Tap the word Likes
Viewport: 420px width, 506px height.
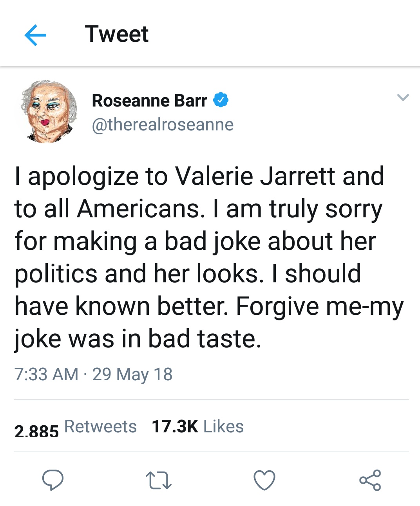[x=223, y=426]
